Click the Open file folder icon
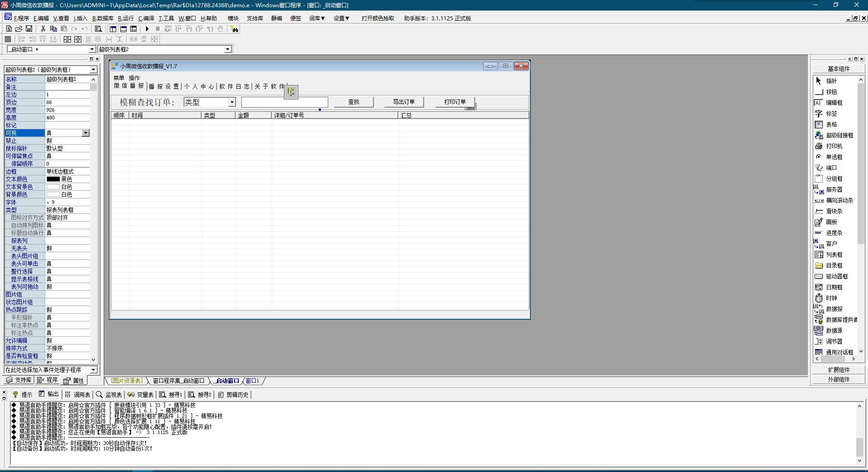 pos(19,28)
